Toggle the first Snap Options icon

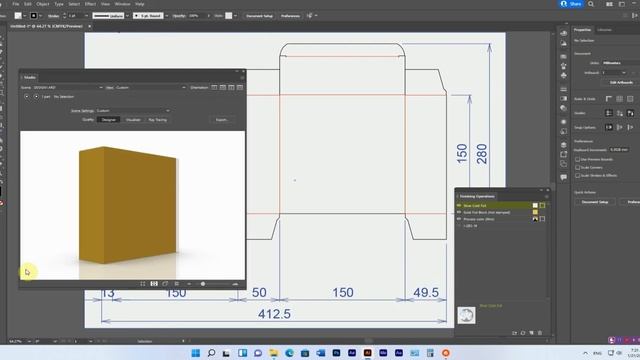click(x=609, y=127)
